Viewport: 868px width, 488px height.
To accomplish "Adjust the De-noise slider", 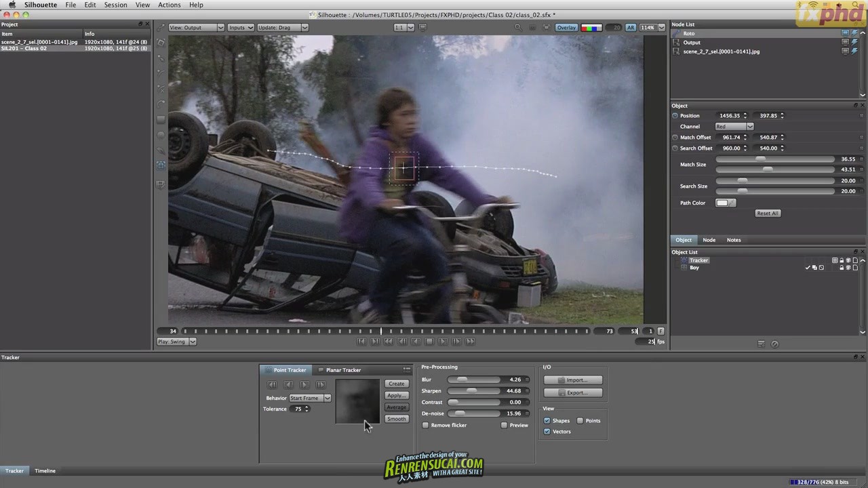I will (x=473, y=413).
